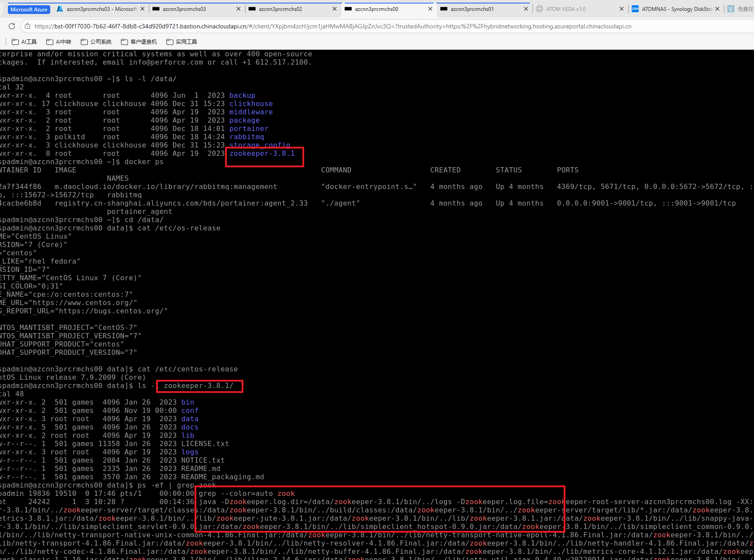Click the rabbitmq directory name
The width and height of the screenshot is (754, 560).
pyautogui.click(x=247, y=137)
